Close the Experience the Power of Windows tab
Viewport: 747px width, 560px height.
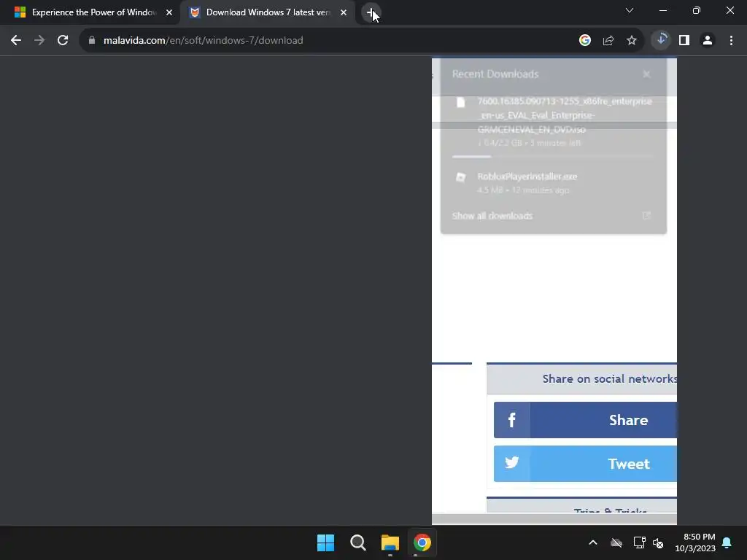[169, 12]
